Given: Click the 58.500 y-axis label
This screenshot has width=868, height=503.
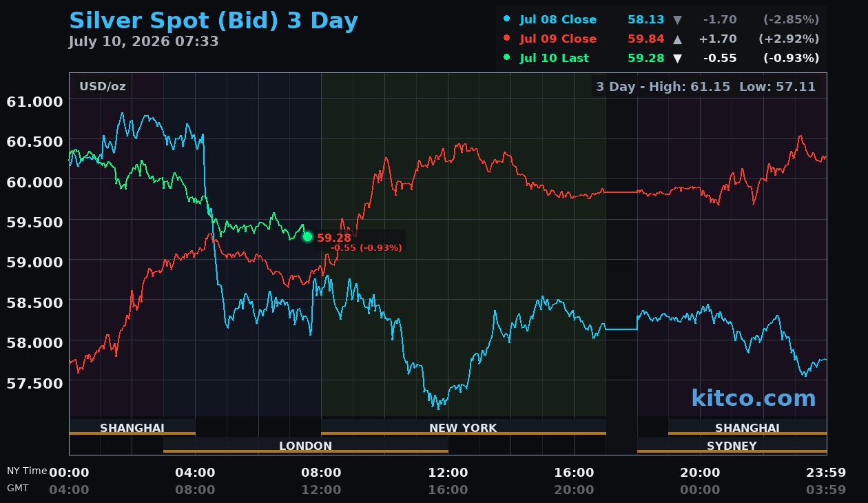Looking at the screenshot, I should tap(34, 302).
